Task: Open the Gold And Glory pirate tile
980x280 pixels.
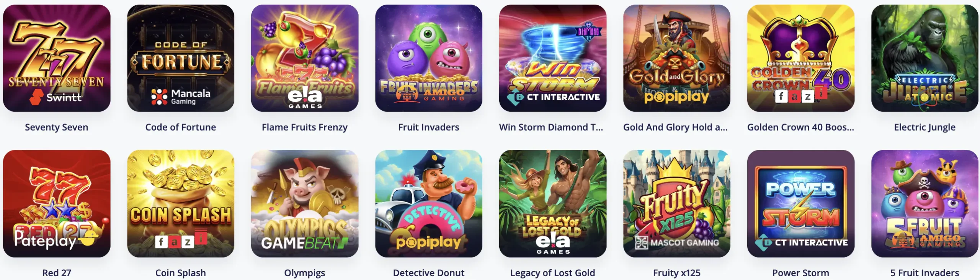Action: 677,58
